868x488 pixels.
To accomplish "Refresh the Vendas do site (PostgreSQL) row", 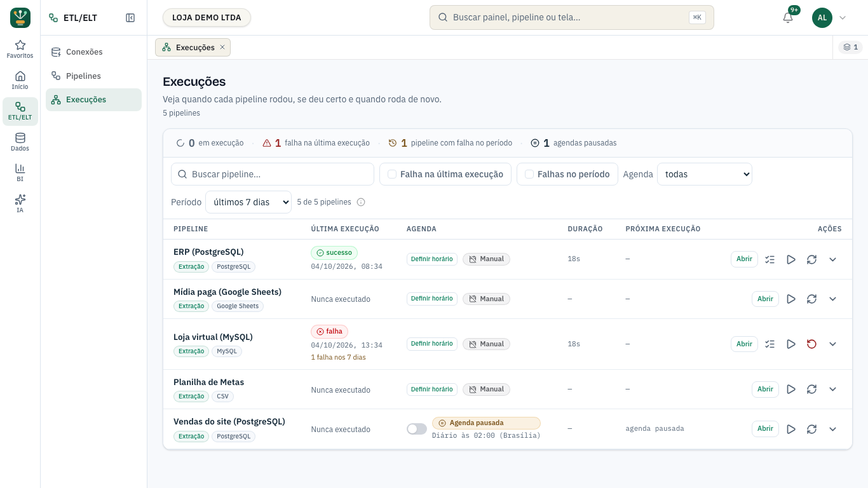I will coord(811,429).
